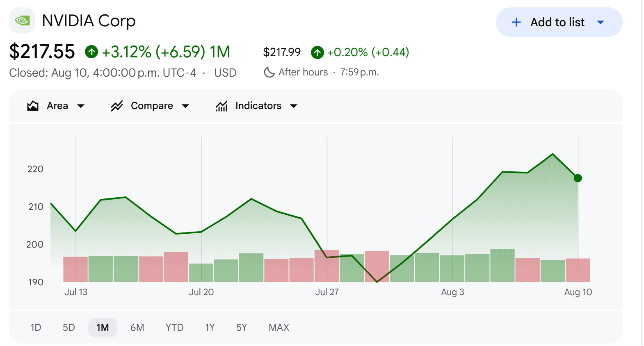The image size is (644, 346).
Task: Click the Area chart type icon
Action: coord(33,106)
